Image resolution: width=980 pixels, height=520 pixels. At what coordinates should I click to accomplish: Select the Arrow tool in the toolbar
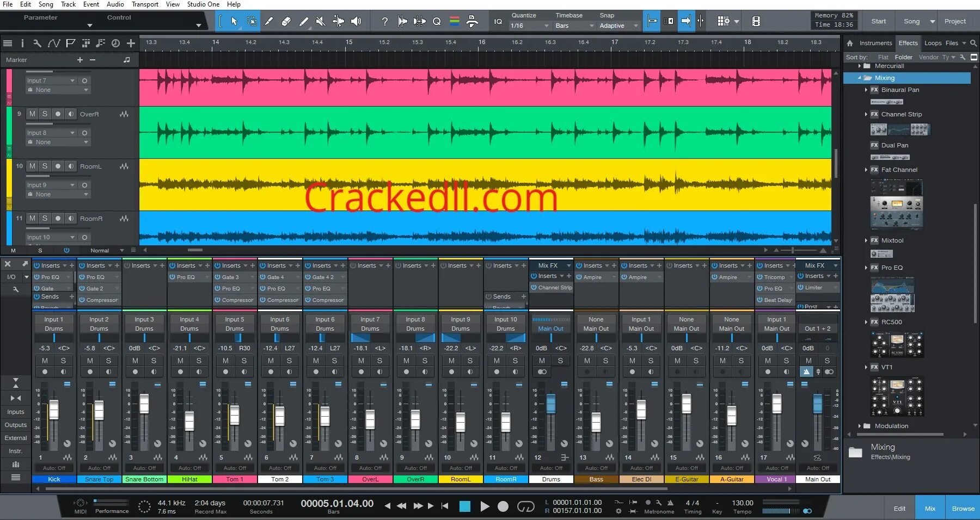coord(234,21)
